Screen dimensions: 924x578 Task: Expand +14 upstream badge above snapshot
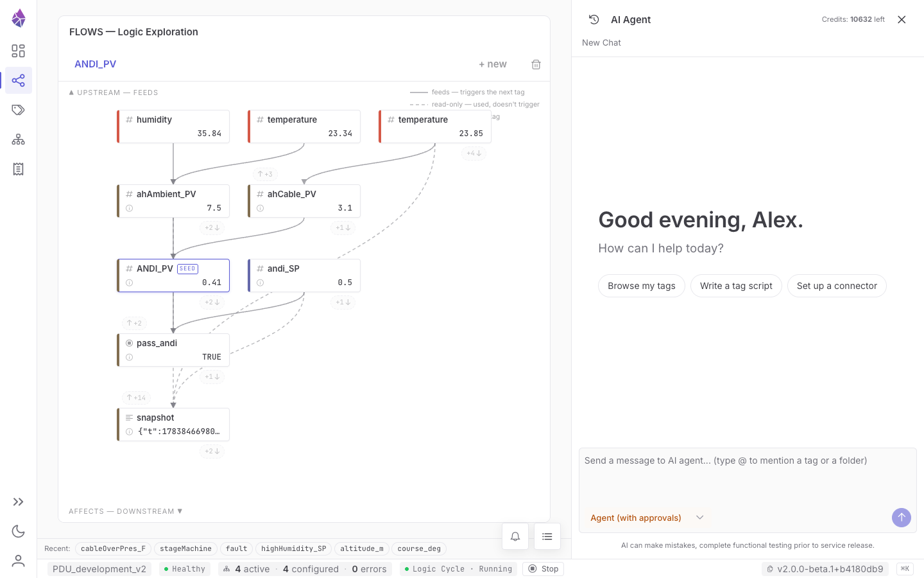(136, 398)
